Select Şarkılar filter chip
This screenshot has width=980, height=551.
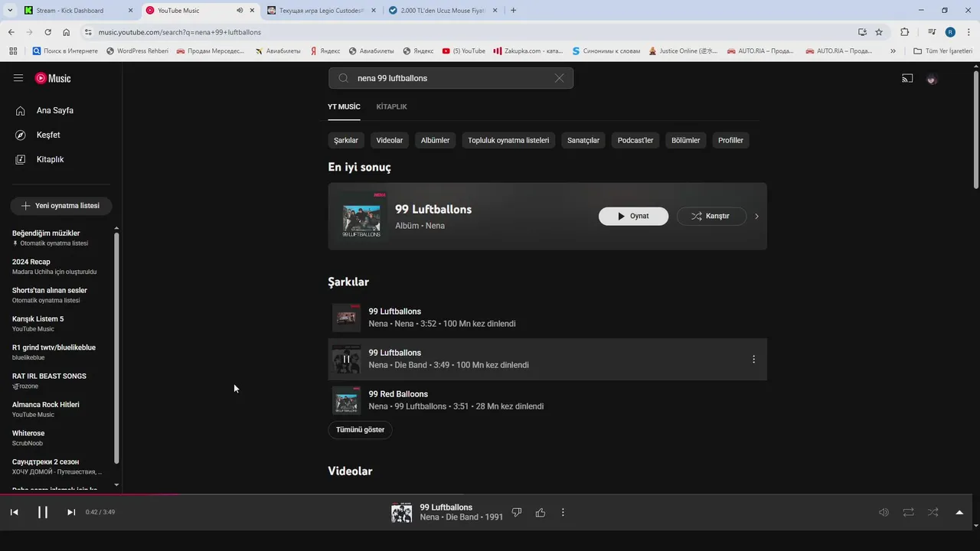click(346, 141)
